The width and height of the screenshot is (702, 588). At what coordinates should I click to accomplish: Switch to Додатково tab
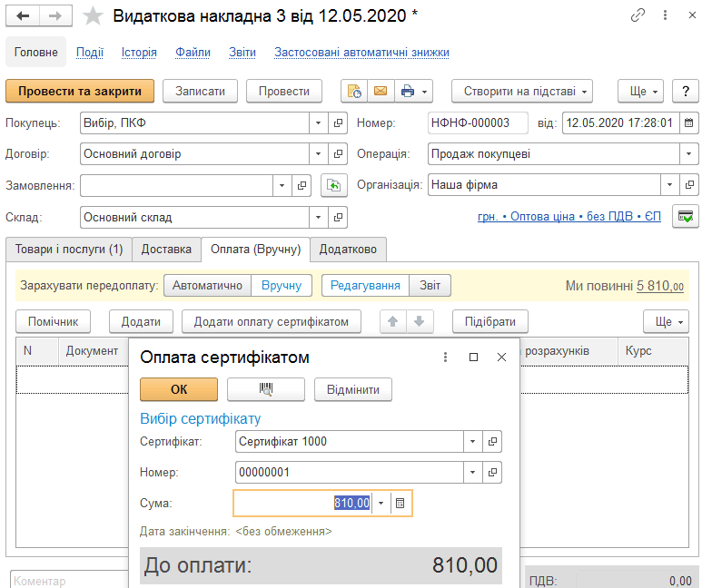[348, 250]
